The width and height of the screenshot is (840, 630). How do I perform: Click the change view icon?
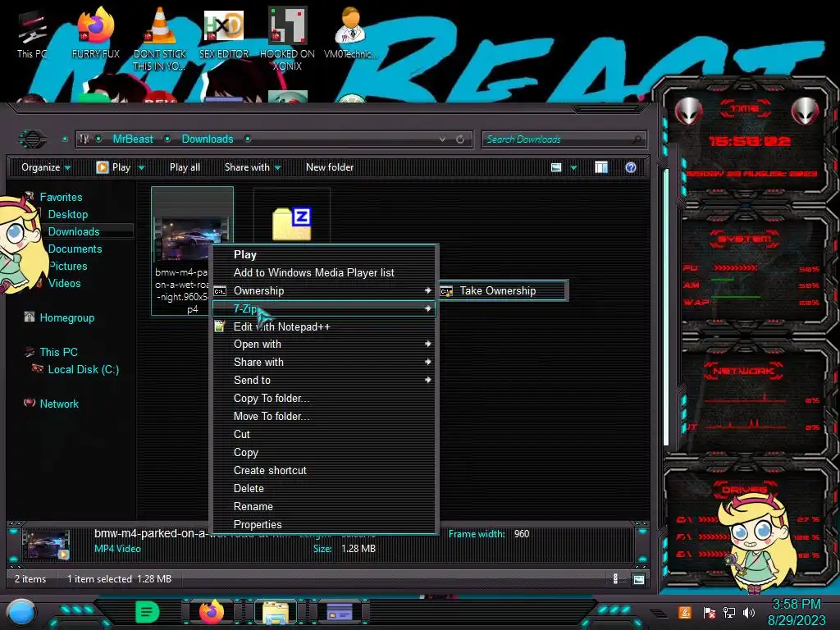(556, 167)
